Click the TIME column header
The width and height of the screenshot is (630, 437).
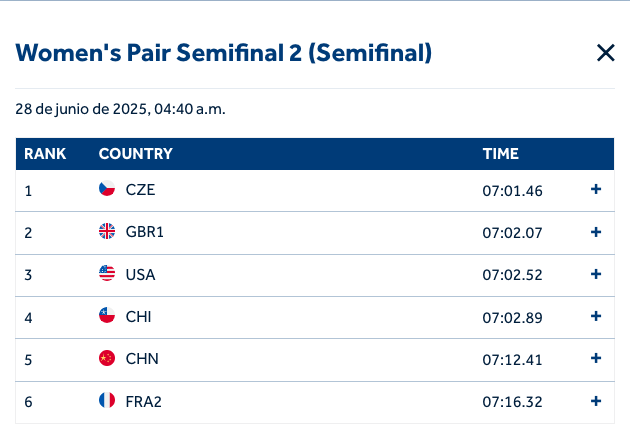[x=501, y=154]
